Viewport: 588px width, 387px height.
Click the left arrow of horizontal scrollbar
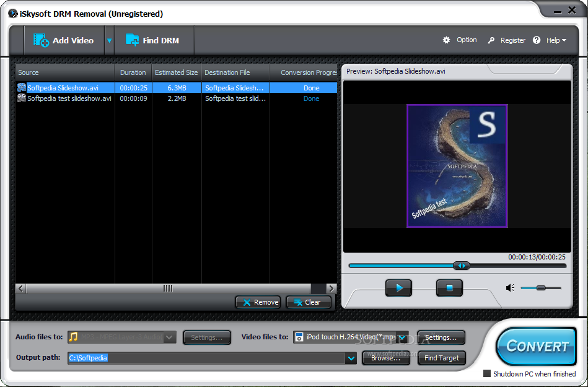point(21,289)
